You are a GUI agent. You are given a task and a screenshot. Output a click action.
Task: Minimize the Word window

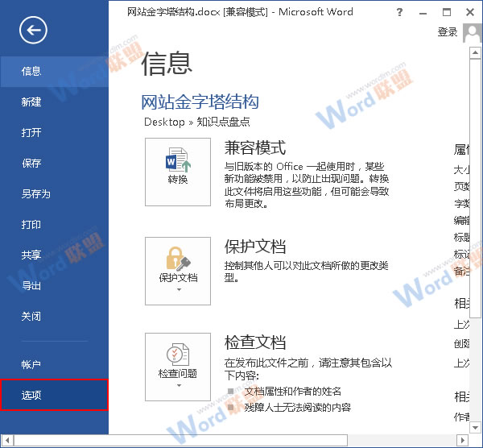tap(423, 13)
